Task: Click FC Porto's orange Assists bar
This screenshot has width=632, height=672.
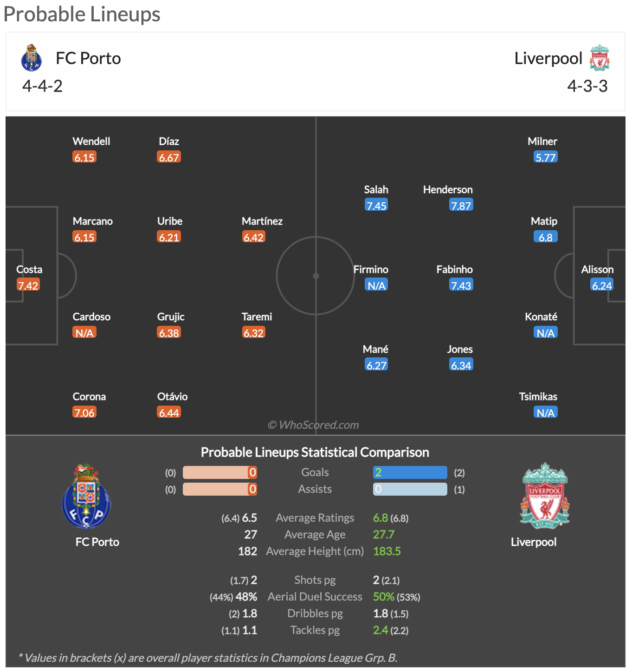Action: pyautogui.click(x=220, y=489)
